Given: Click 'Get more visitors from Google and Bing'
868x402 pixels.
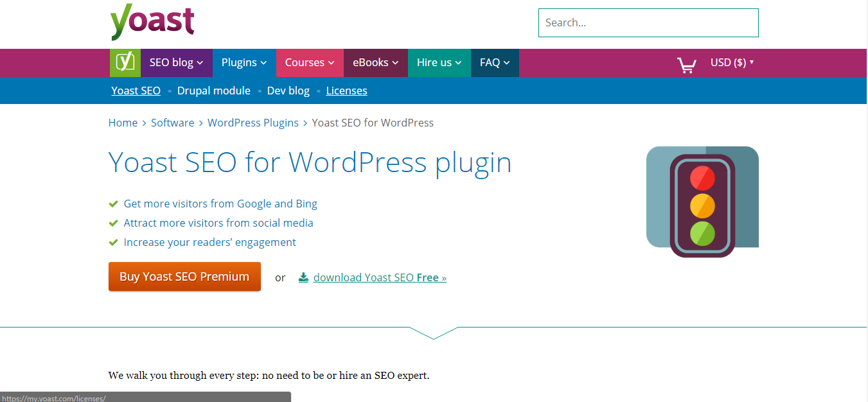Looking at the screenshot, I should (220, 204).
